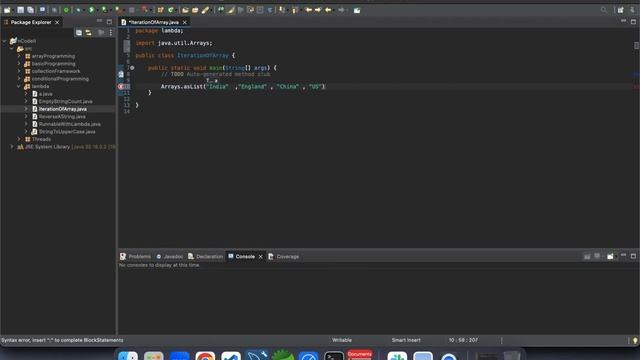Select StringToUpperCase.java in the tree
Image resolution: width=640 pixels, height=360 pixels.
click(67, 131)
